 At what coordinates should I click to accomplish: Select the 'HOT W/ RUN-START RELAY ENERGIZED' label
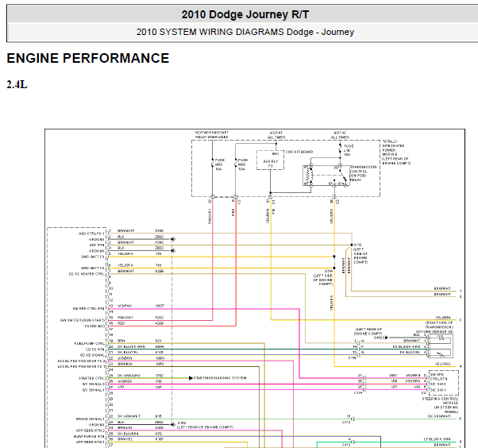pyautogui.click(x=211, y=135)
